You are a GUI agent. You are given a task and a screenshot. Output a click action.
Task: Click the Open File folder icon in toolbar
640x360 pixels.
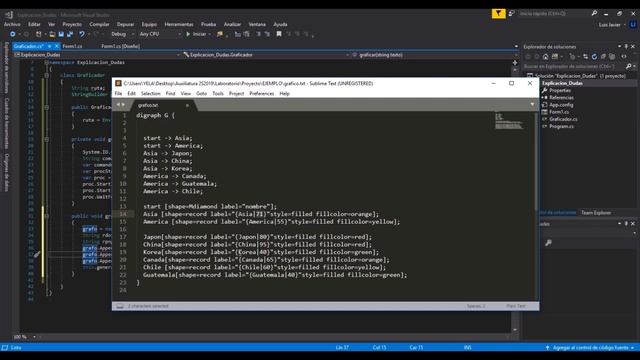coord(52,34)
